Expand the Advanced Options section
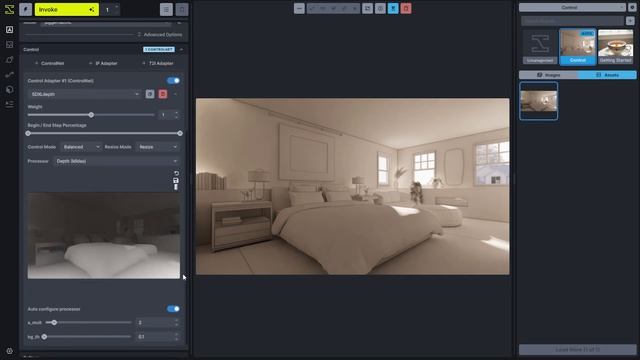This screenshot has width=640, height=360. (160, 35)
